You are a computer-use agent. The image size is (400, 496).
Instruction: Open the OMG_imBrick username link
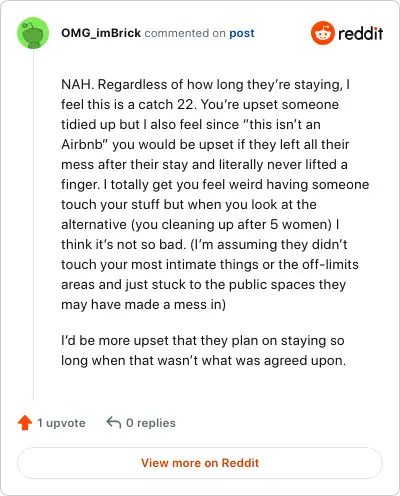[101, 33]
